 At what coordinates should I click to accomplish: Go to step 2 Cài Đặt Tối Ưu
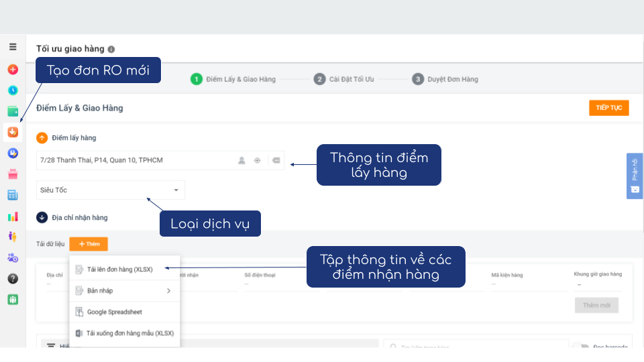[343, 79]
